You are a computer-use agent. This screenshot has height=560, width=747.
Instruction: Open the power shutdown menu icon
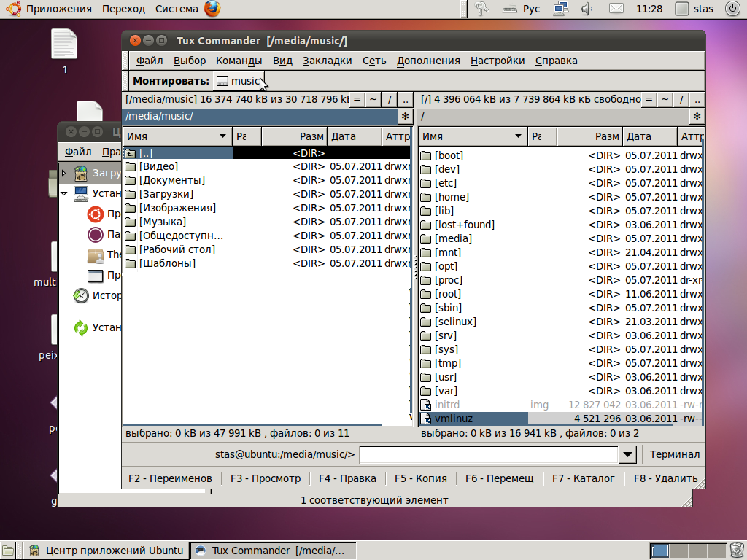pos(732,9)
